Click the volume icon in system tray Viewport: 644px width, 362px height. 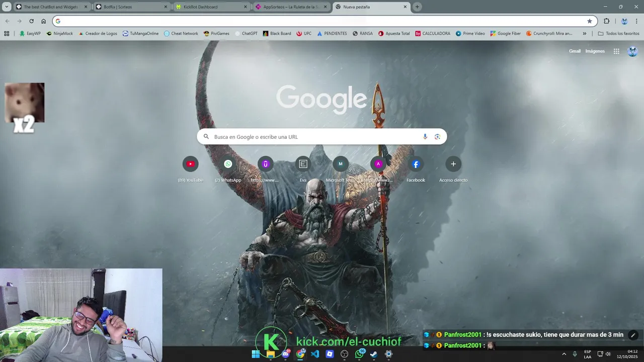pos(608,354)
